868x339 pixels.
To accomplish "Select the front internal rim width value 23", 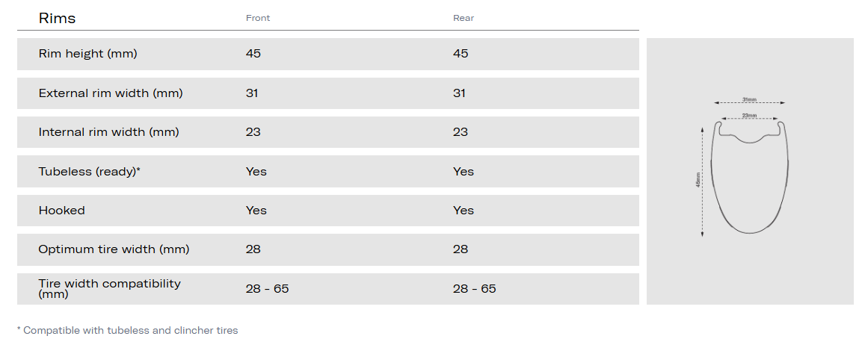I will tap(253, 132).
